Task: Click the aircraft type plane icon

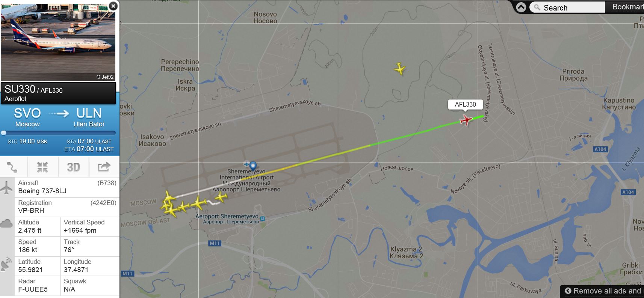Action: (x=6, y=187)
